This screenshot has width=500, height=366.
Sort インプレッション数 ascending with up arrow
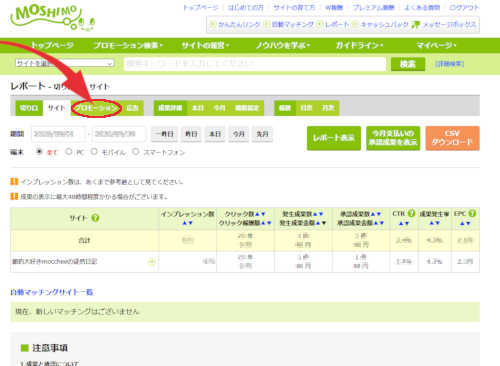184,223
